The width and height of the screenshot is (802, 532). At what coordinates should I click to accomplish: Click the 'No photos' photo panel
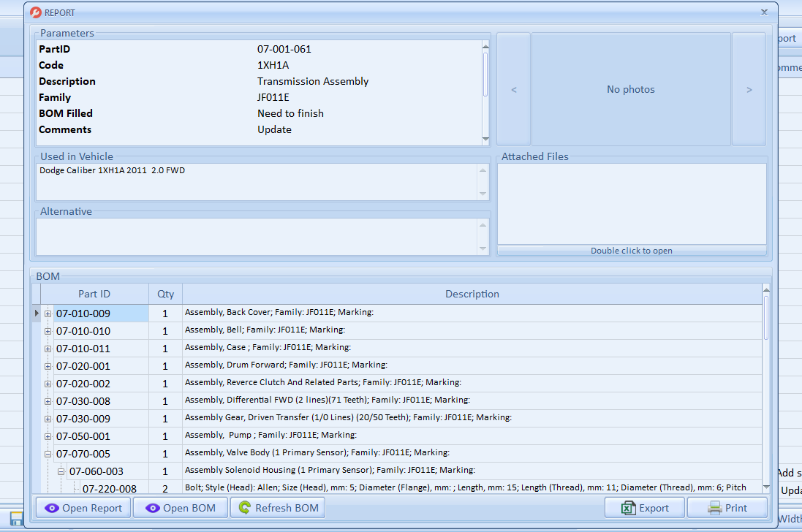pyautogui.click(x=631, y=89)
